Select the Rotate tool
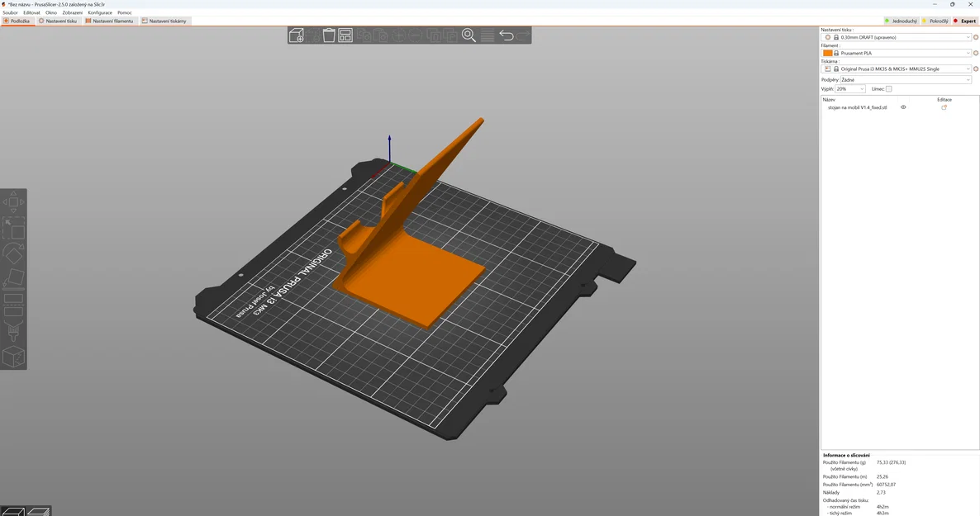Screen dimensions: 980x516 (x=13, y=254)
